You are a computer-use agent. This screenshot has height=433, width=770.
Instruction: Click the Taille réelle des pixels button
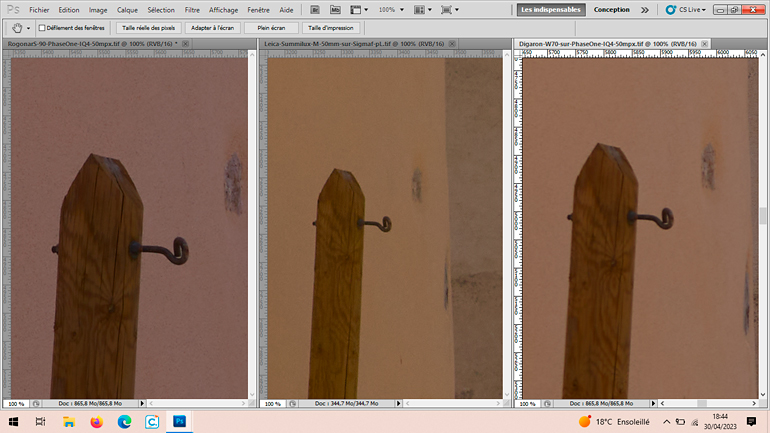148,28
